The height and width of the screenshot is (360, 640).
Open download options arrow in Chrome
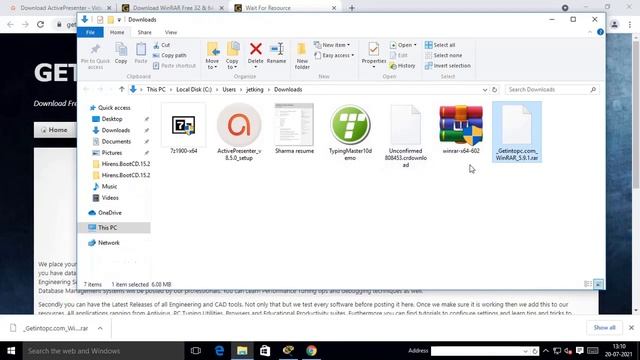point(100,328)
